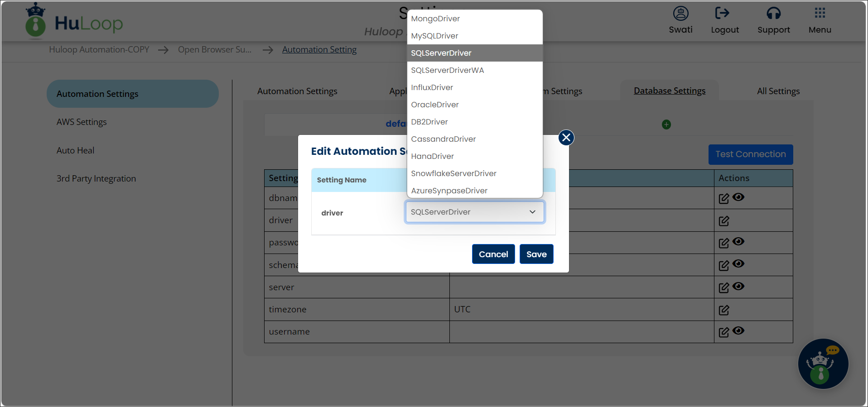The height and width of the screenshot is (407, 868).
Task: Edit the username setting row
Action: point(723,332)
